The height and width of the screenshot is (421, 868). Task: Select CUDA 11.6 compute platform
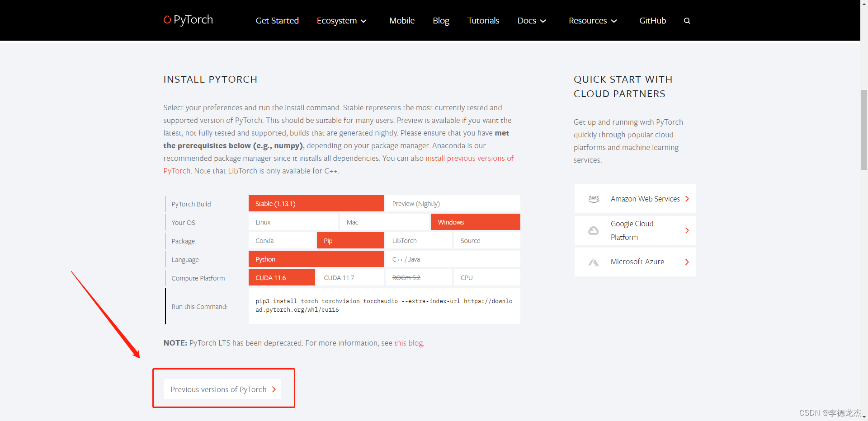click(282, 277)
